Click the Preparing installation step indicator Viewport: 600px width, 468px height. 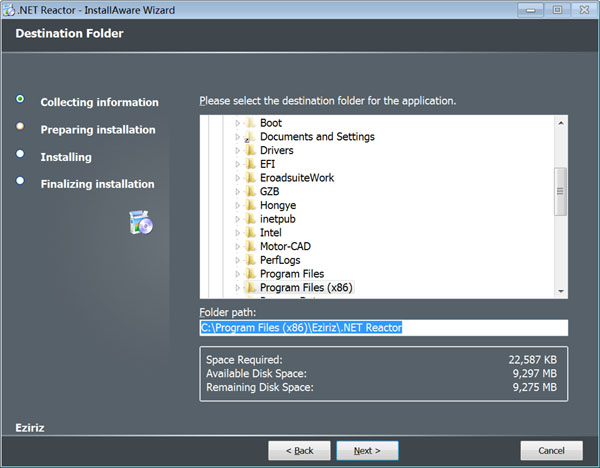(20, 126)
